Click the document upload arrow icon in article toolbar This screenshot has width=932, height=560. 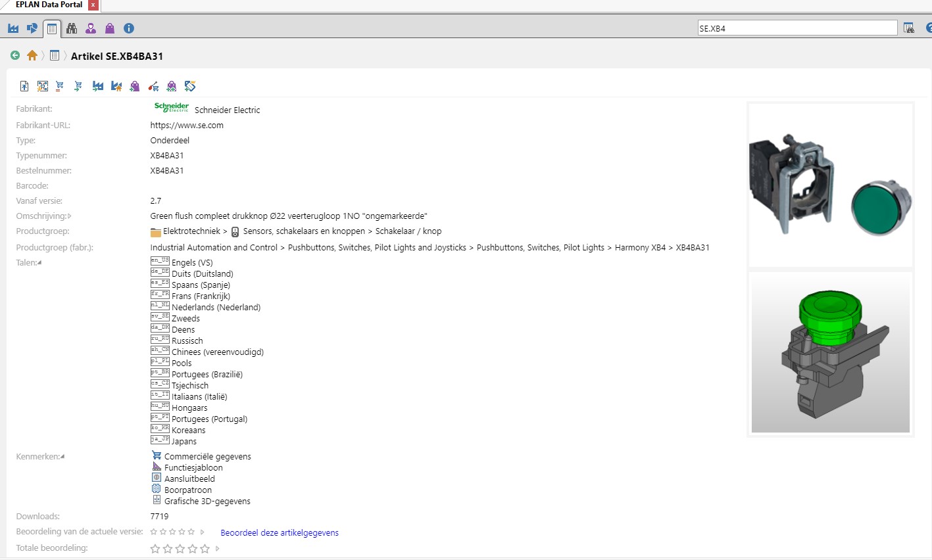[x=24, y=86]
